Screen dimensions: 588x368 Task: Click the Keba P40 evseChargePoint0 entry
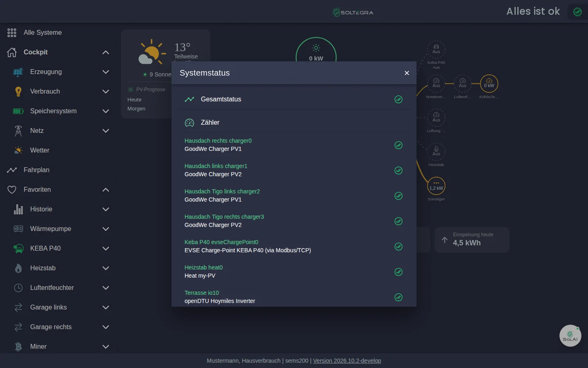coord(294,246)
